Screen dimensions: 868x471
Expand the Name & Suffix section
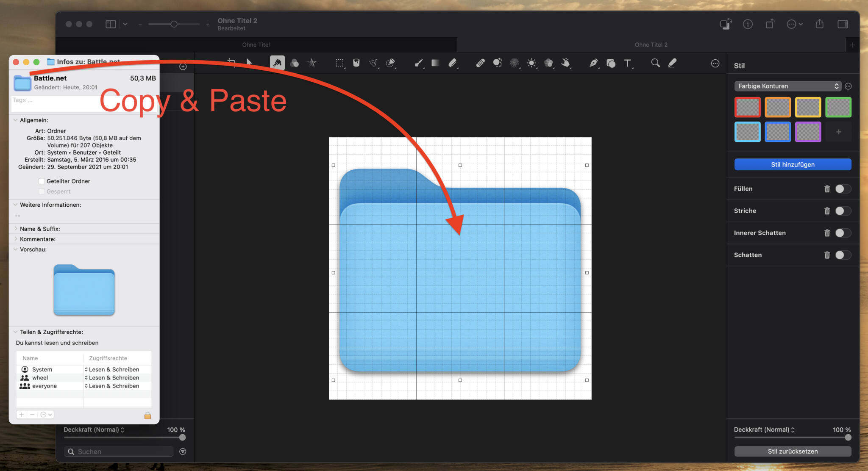click(16, 229)
